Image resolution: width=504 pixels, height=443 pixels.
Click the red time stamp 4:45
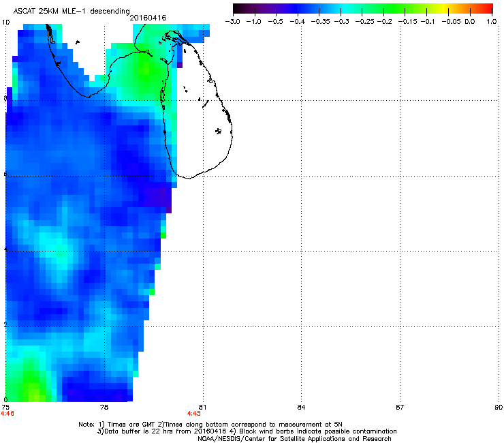[194, 414]
